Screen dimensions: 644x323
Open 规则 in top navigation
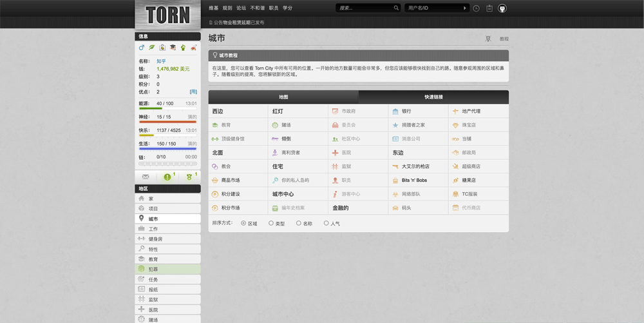[x=227, y=8]
